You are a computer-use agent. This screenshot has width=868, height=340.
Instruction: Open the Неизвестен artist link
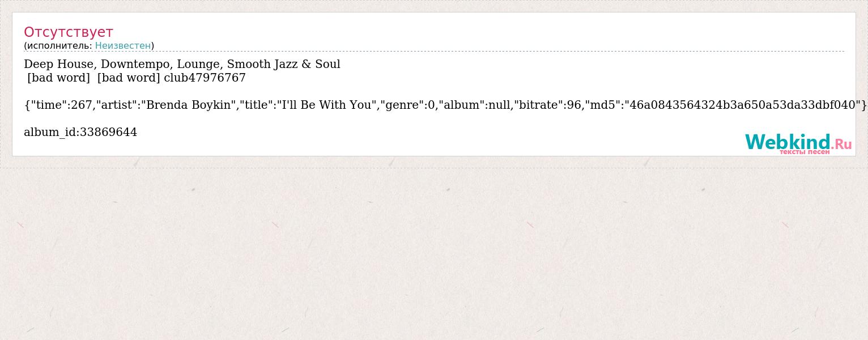(x=123, y=45)
